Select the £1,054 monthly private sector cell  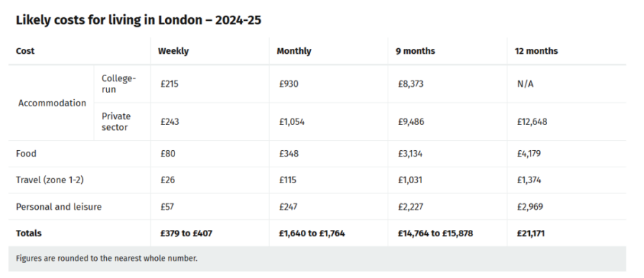[291, 121]
